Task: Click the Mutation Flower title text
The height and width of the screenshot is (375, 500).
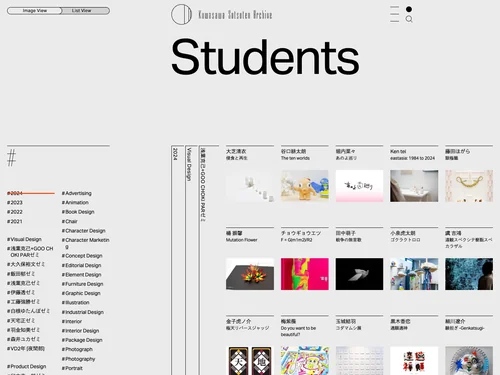Action: [242, 240]
